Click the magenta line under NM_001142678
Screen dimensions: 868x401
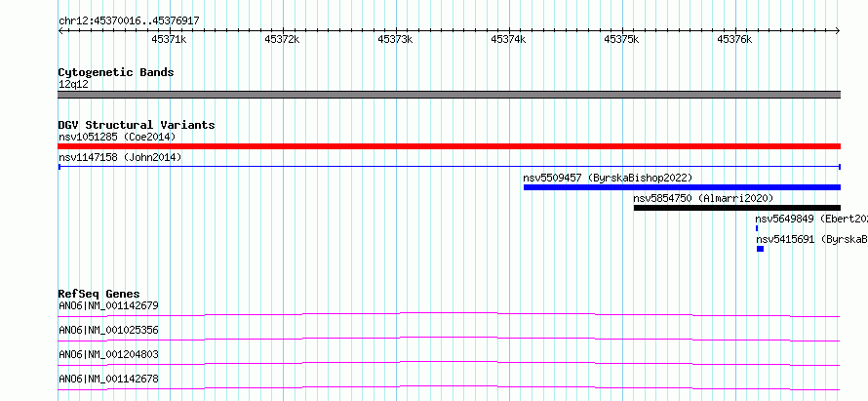[x=449, y=388]
